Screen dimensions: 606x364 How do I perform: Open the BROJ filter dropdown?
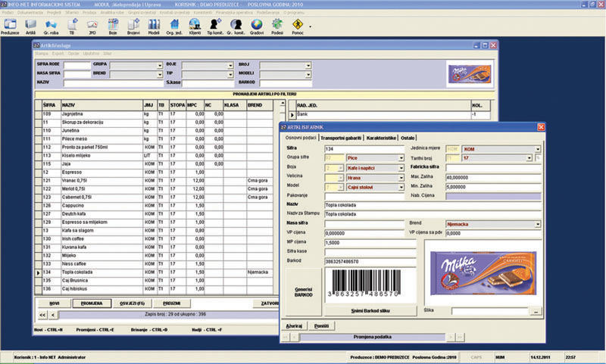pos(308,66)
